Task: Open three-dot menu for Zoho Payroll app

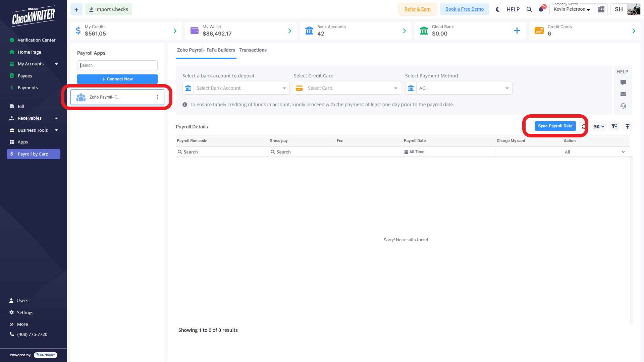Action: (x=157, y=97)
